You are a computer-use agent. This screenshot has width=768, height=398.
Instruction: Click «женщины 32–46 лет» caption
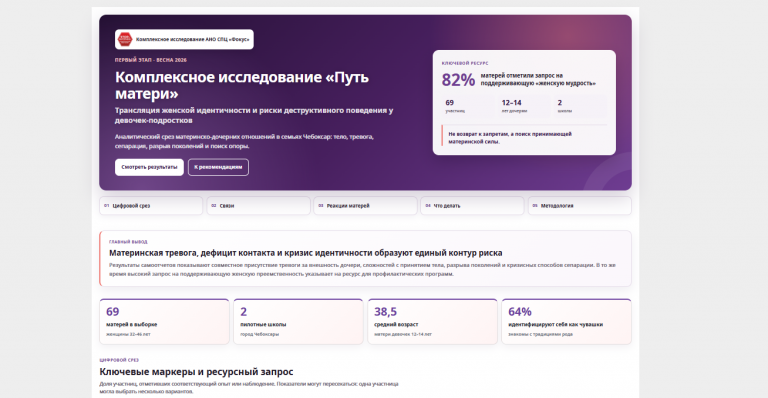128,334
